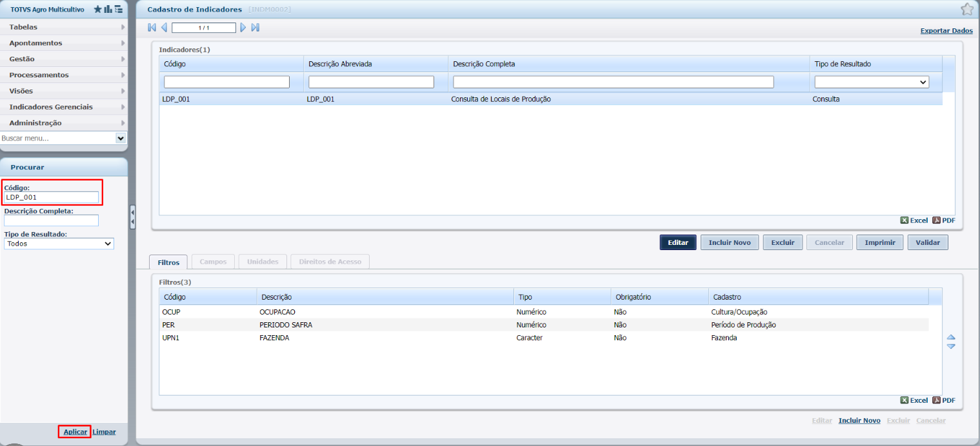Click the bar chart icon in TOTVS header
Viewport: 980px width, 446px height.
[x=108, y=9]
